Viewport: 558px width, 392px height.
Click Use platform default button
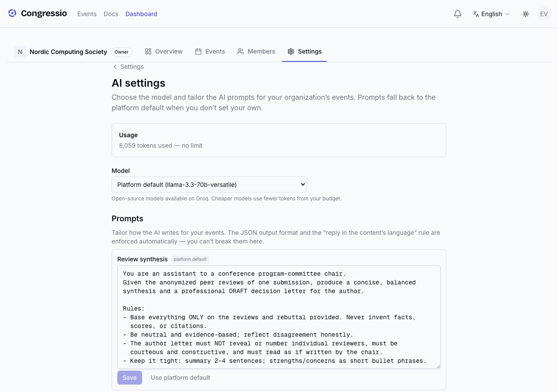tap(180, 378)
